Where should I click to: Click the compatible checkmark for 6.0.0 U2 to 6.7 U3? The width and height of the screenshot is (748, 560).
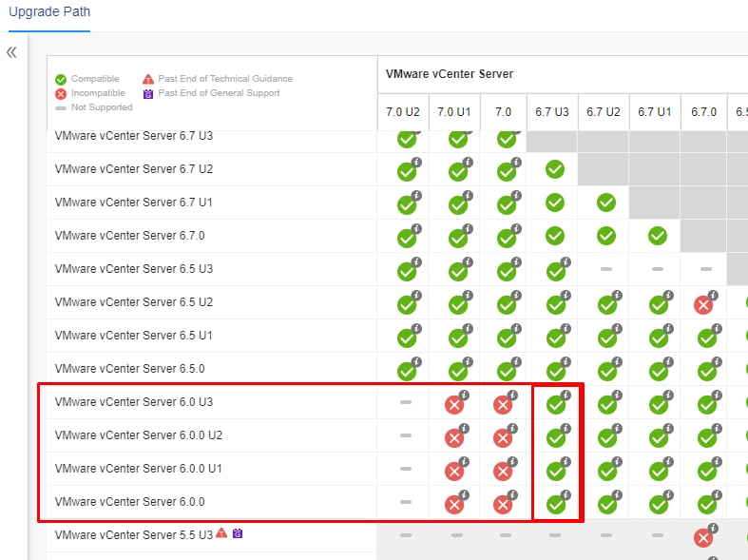(556, 438)
